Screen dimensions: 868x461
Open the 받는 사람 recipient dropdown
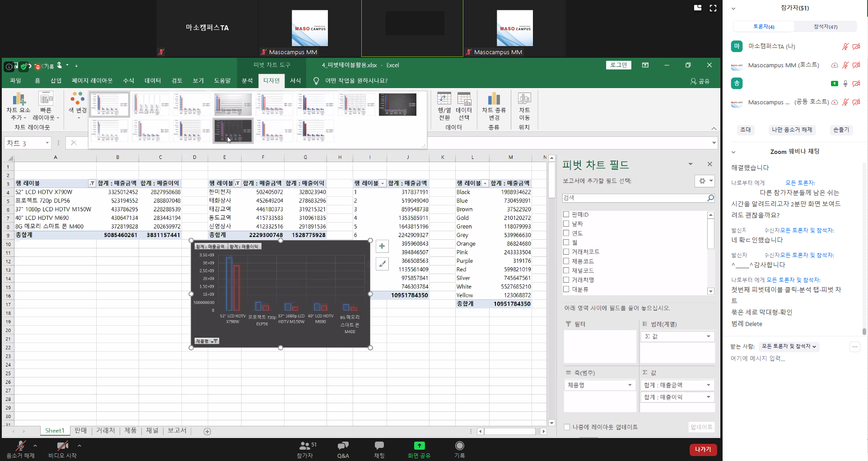(789, 346)
